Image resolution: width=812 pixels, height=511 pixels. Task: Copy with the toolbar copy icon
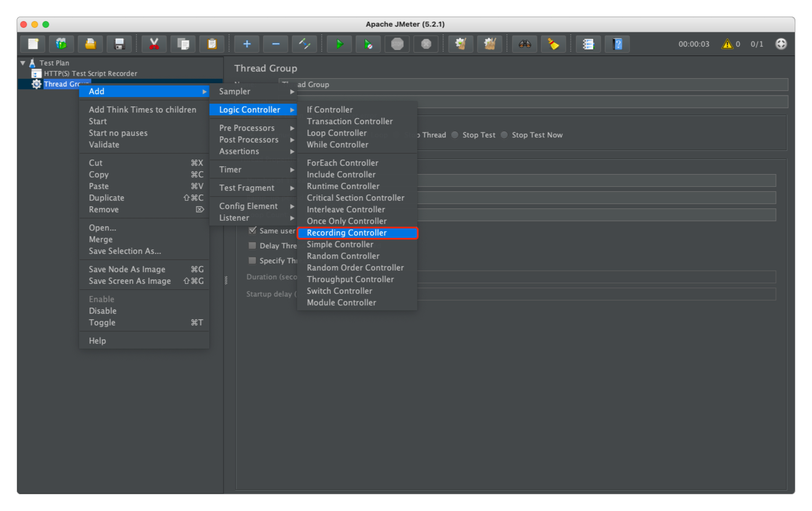(183, 44)
